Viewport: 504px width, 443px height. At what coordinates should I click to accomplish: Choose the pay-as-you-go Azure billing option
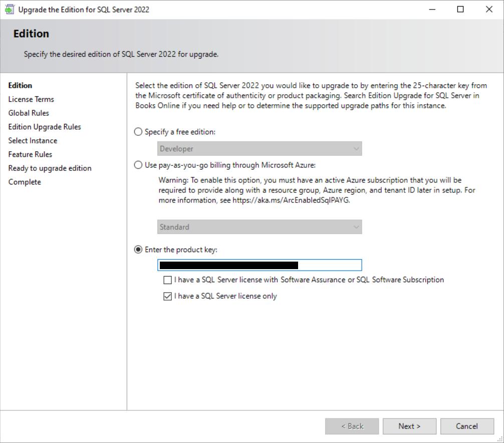pyautogui.click(x=138, y=165)
